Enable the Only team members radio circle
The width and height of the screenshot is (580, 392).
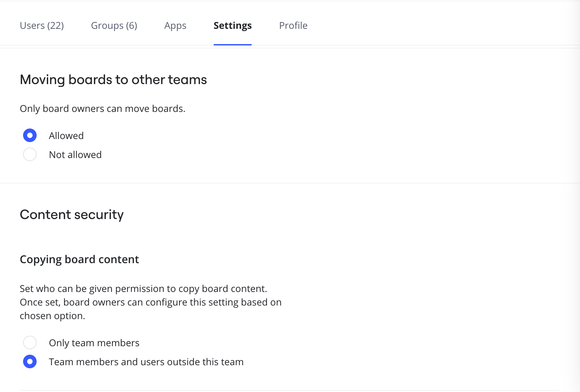click(x=30, y=342)
